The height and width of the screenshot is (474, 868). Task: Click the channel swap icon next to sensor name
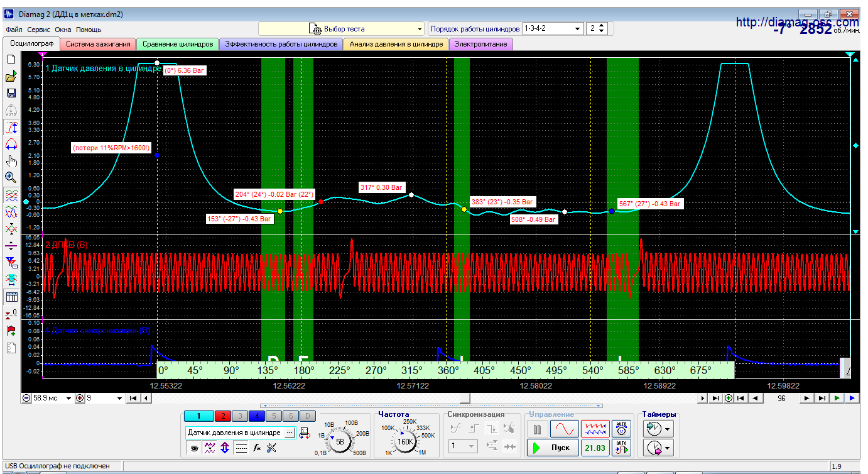(305, 433)
